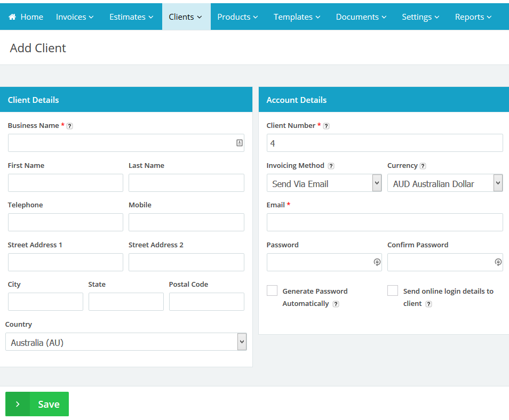The height and width of the screenshot is (420, 509).
Task: Click help icon for Generate Password Automatically
Action: (x=336, y=304)
